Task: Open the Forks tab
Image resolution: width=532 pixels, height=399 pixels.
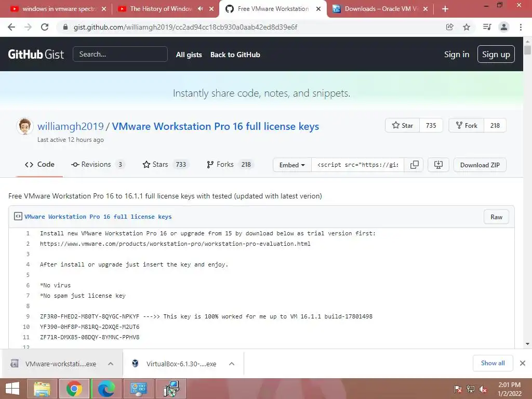Action: pyautogui.click(x=230, y=165)
